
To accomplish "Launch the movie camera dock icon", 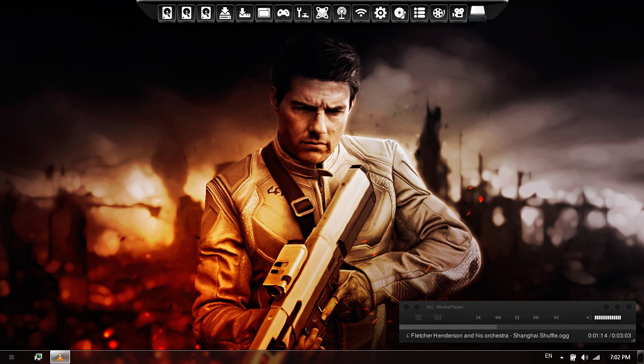I will click(458, 13).
